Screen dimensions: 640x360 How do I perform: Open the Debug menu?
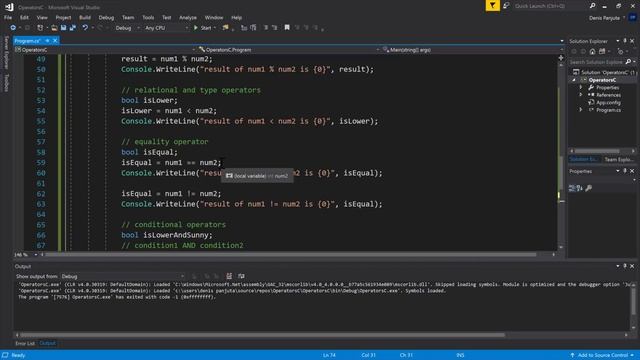click(x=106, y=18)
